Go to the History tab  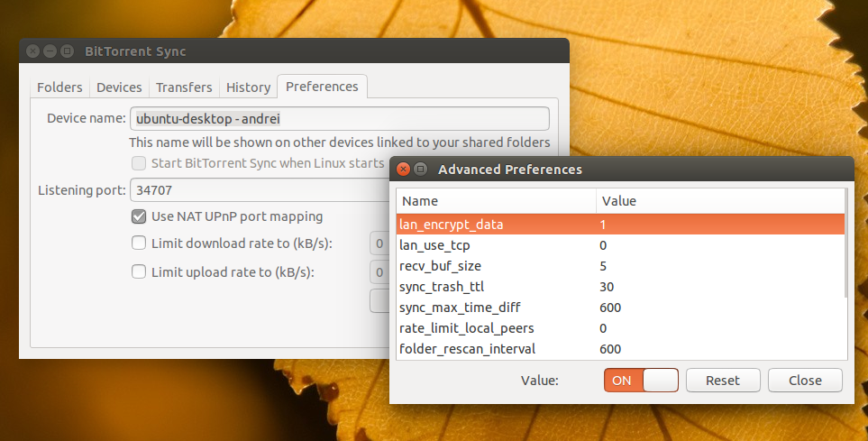(x=248, y=87)
